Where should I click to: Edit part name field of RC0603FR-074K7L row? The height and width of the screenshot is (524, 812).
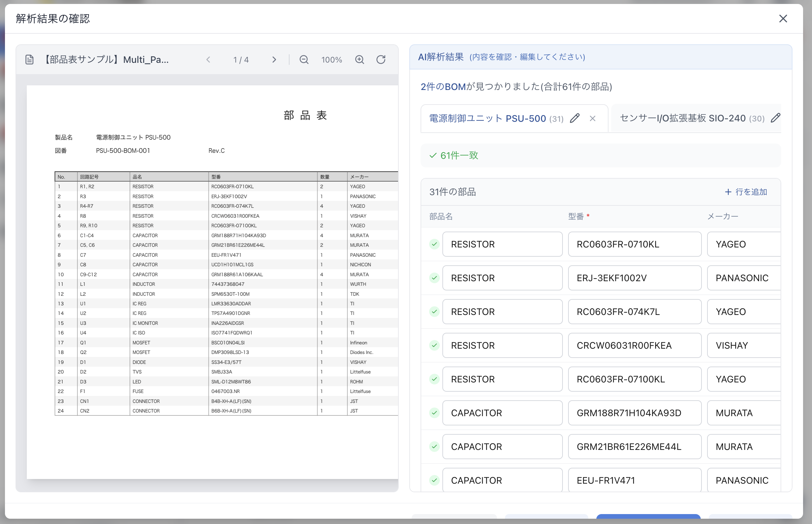(x=502, y=311)
